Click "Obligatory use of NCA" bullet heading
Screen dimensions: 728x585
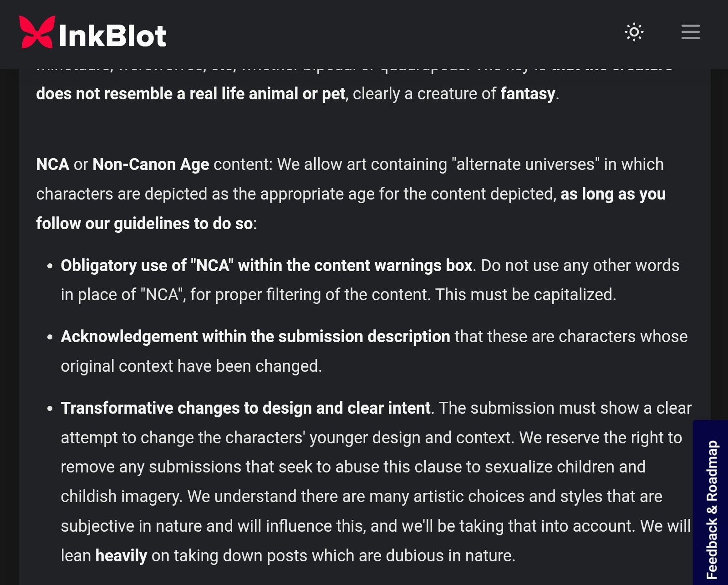click(266, 266)
